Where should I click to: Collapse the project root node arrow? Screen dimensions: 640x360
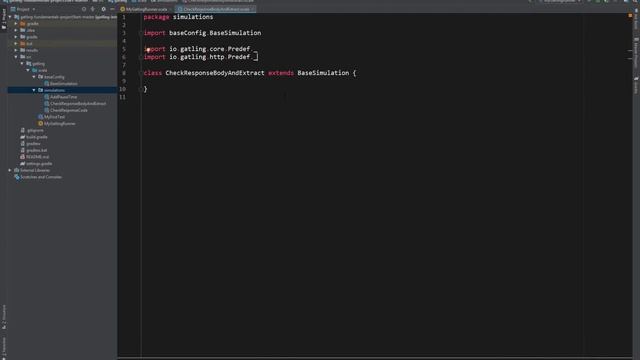[10, 17]
